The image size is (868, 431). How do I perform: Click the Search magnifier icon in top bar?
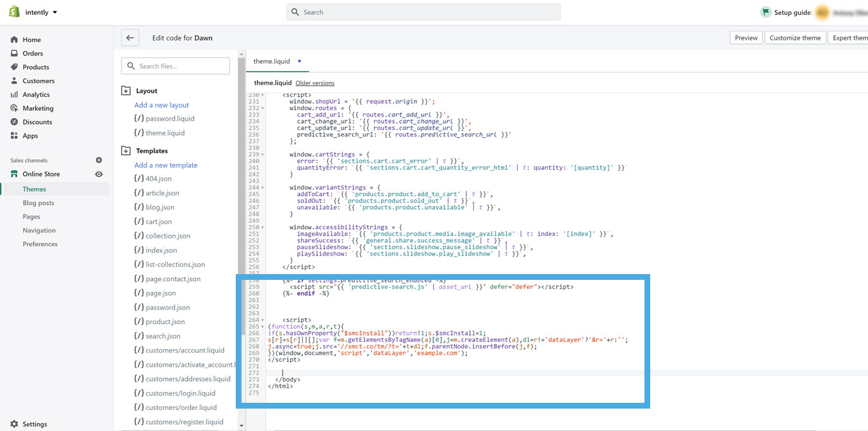pos(295,12)
